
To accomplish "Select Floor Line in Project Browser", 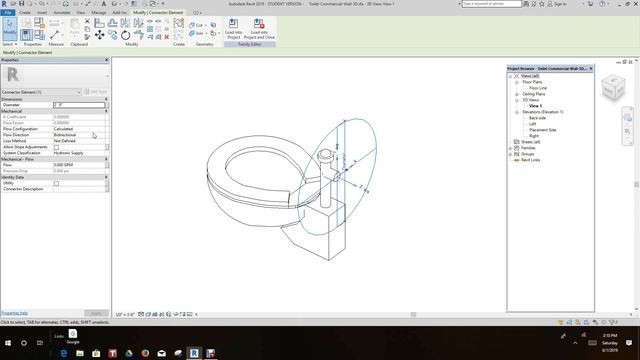I will [x=538, y=88].
